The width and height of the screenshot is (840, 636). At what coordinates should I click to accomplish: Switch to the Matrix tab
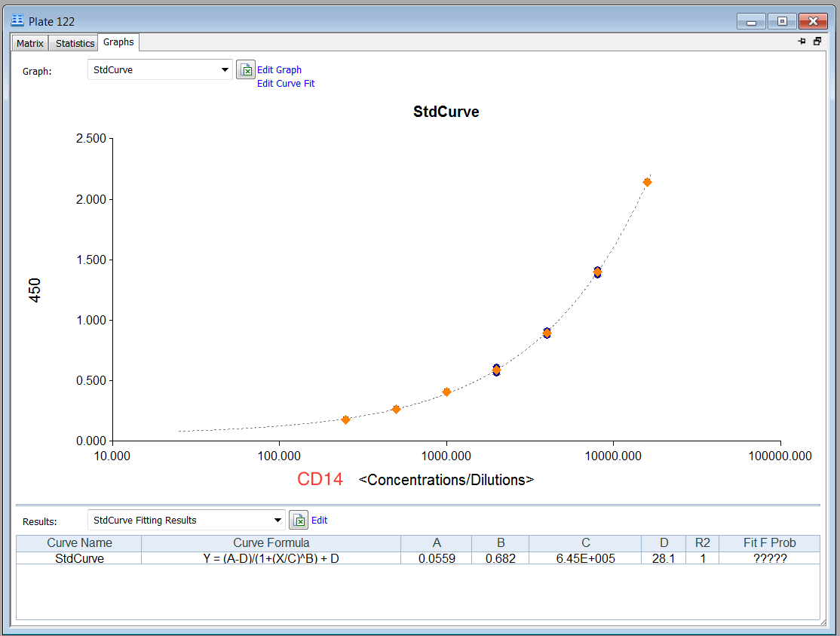(30, 44)
